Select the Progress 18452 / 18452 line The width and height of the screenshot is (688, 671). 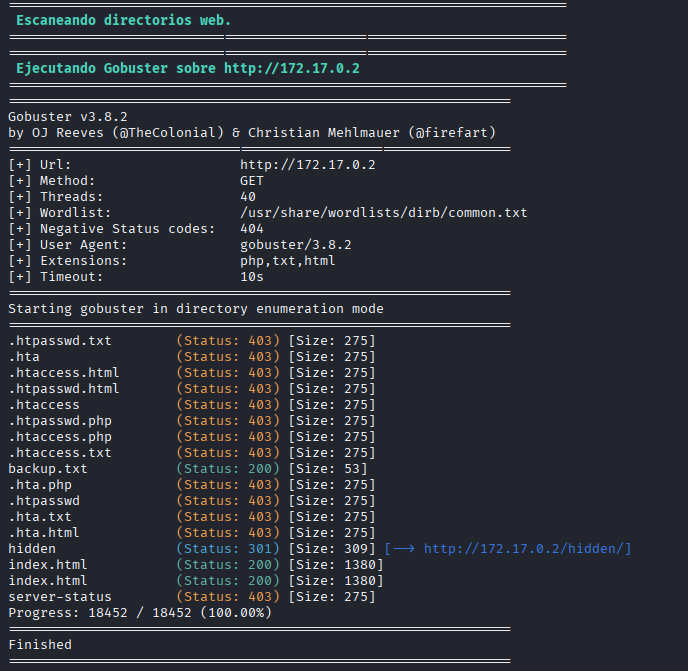pyautogui.click(x=139, y=613)
